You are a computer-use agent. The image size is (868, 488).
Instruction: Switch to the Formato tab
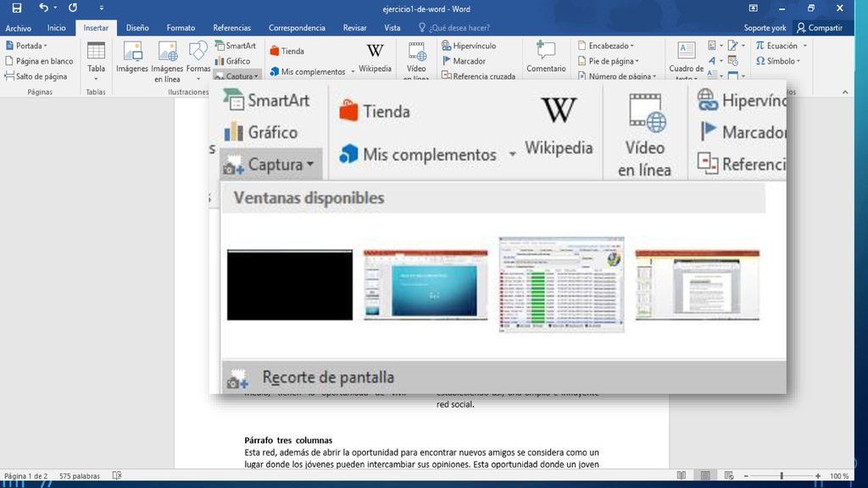click(181, 28)
